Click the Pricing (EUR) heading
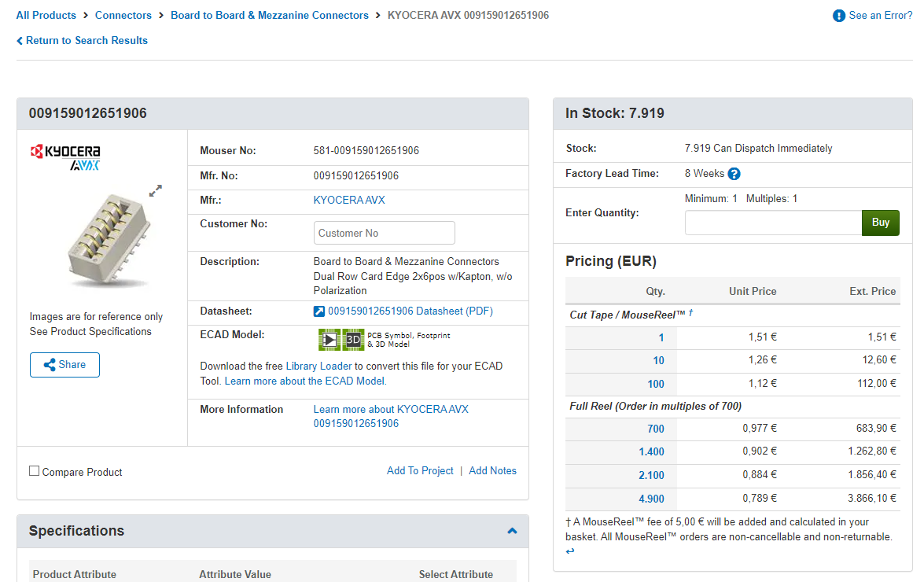Image resolution: width=924 pixels, height=582 pixels. [x=611, y=261]
